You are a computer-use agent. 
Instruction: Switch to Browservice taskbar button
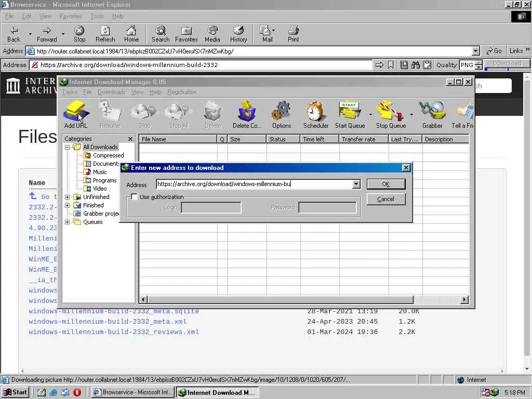point(133,392)
